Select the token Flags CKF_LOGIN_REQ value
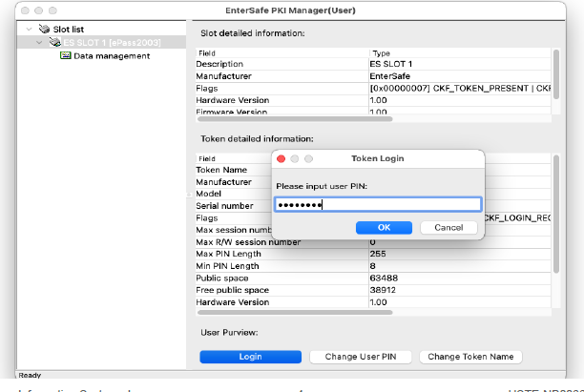The height and width of the screenshot is (392, 584). tap(518, 218)
